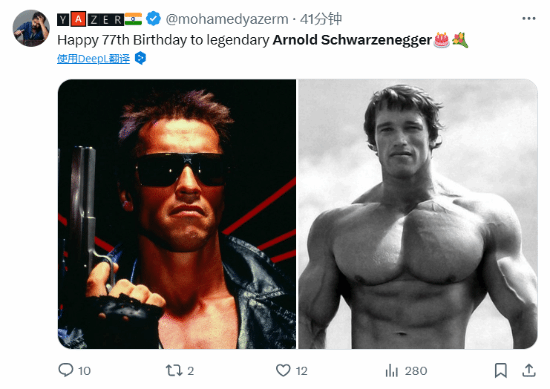550x389 pixels.
Task: Open the Terminator sunglasses photo
Action: pos(177,214)
